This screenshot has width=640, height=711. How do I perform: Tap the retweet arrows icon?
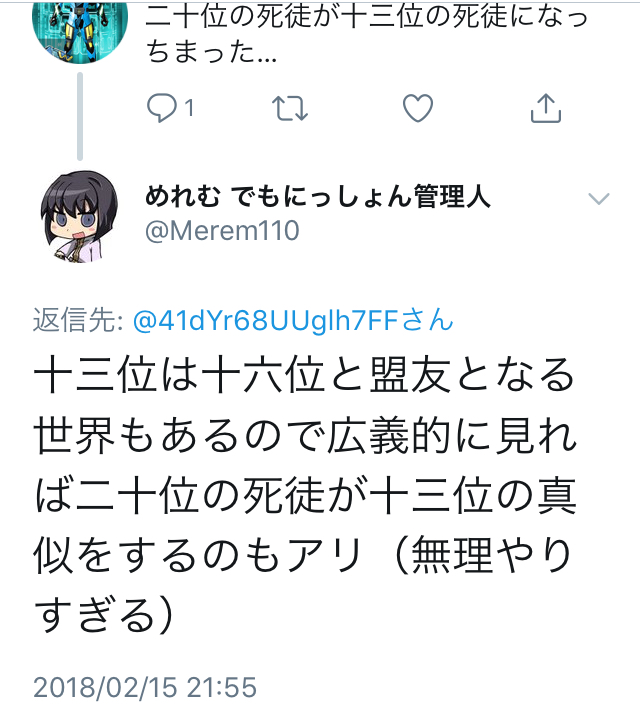pos(290,108)
